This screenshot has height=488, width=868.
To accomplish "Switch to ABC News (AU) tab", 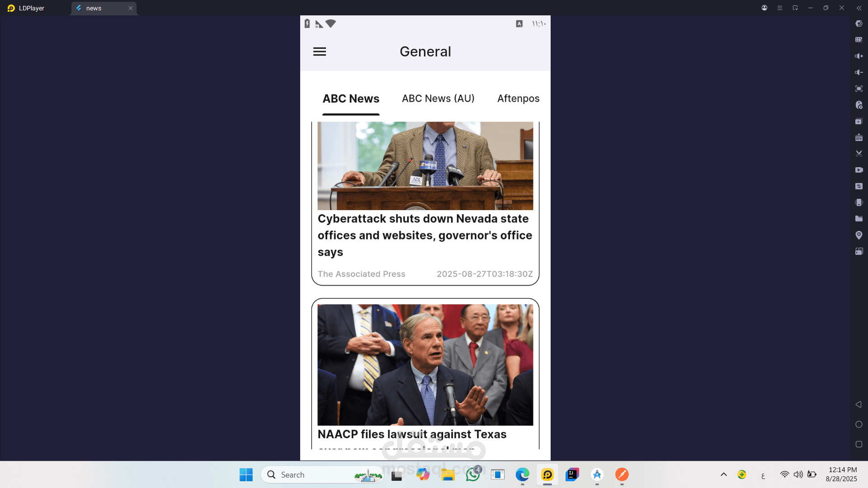I will (x=438, y=99).
